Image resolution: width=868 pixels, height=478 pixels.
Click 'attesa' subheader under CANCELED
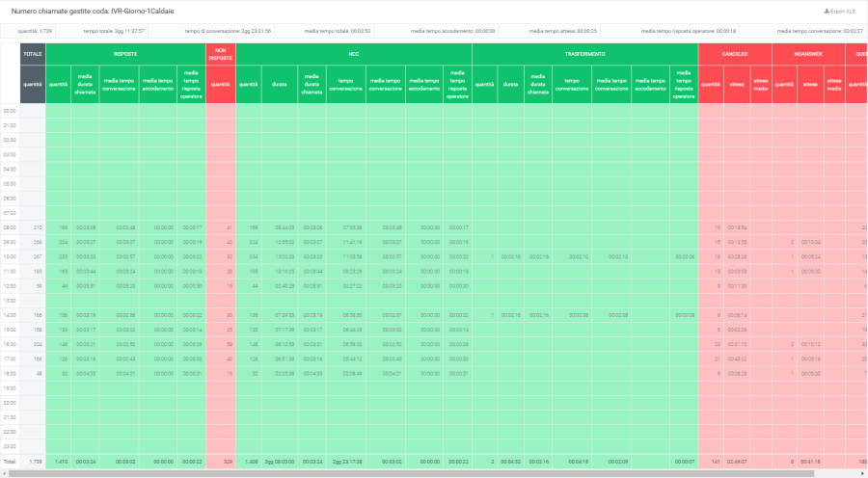point(737,85)
